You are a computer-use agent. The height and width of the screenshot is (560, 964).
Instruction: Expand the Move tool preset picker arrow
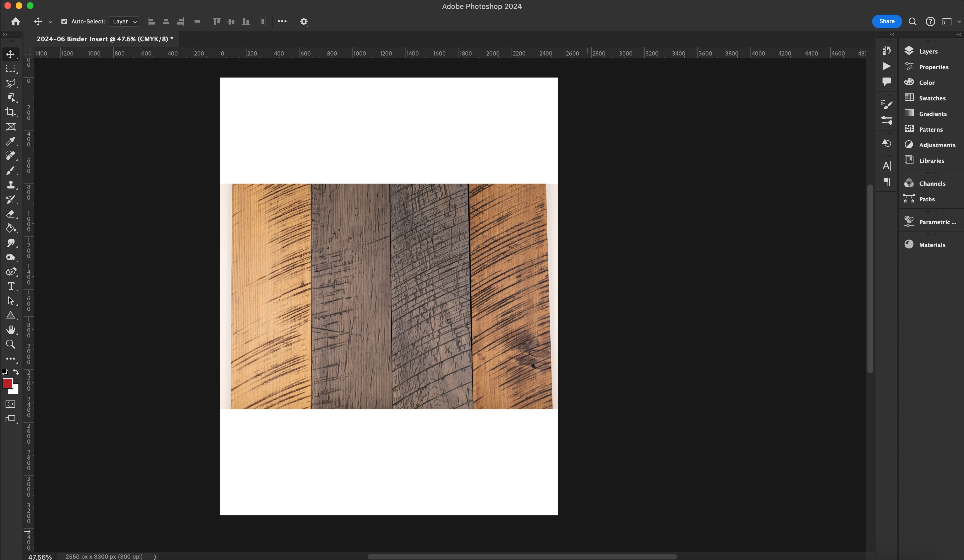point(51,22)
